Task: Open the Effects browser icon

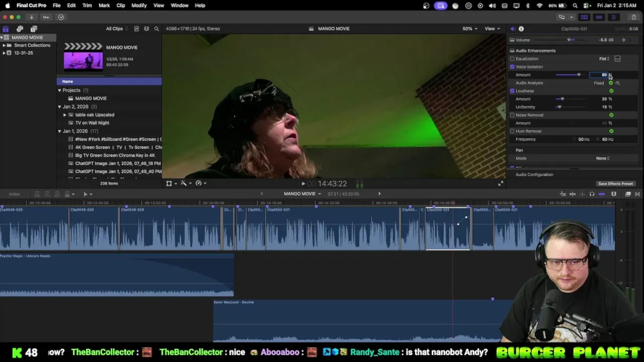Action: point(628,194)
